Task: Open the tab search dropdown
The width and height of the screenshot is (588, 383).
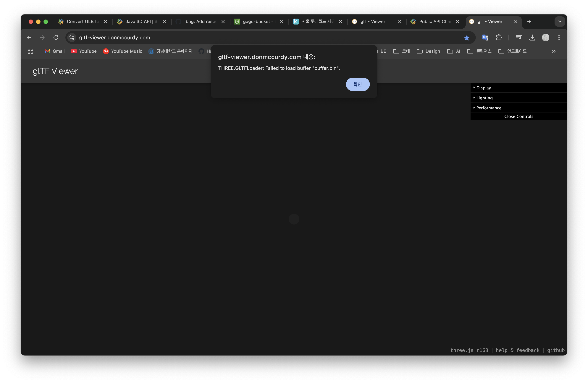Action: (560, 22)
